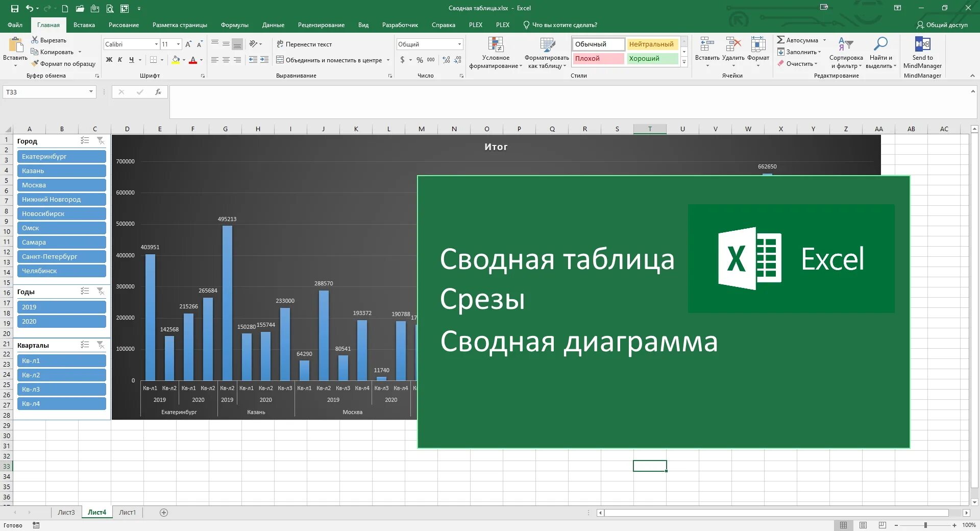
Task: Click the Cut (Вырезать) scissors icon
Action: [x=35, y=40]
